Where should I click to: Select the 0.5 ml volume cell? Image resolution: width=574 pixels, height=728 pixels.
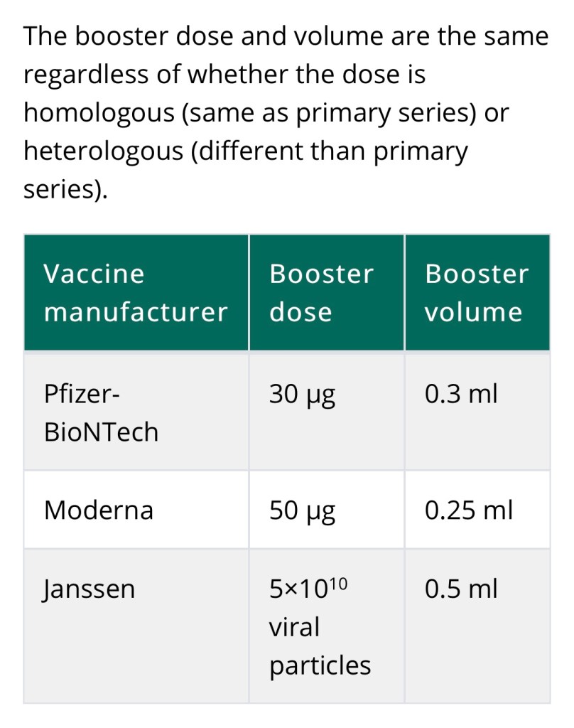461,588
